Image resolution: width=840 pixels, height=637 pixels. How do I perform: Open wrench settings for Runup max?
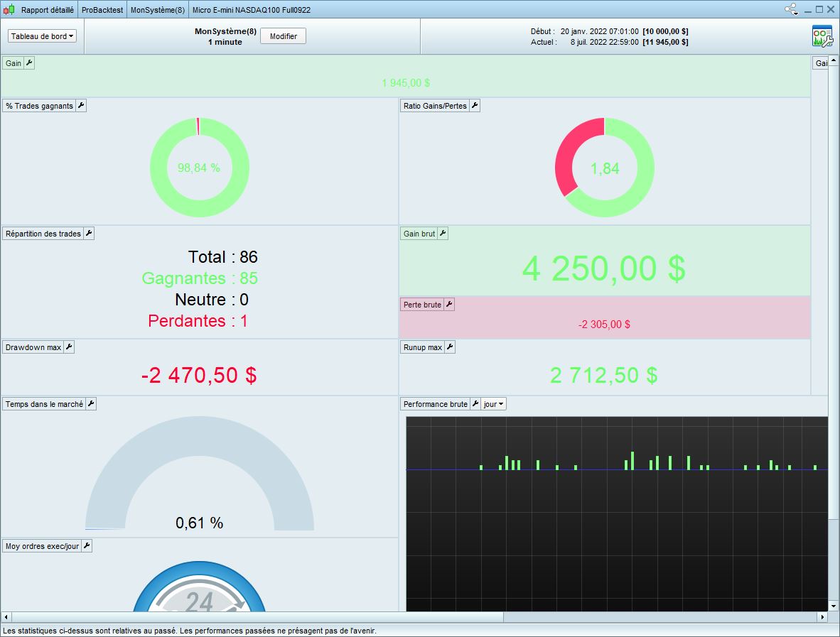point(450,347)
